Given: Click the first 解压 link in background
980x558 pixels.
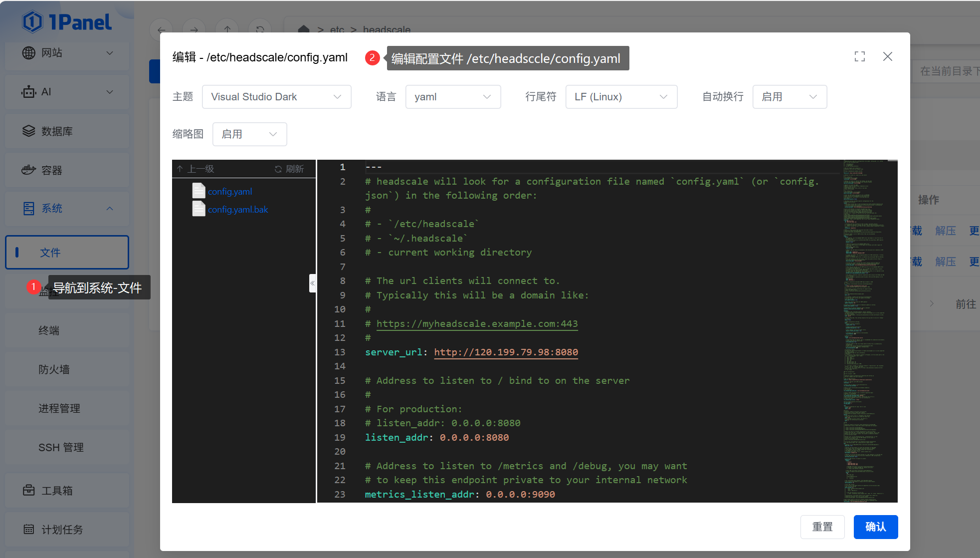Looking at the screenshot, I should pyautogui.click(x=946, y=231).
